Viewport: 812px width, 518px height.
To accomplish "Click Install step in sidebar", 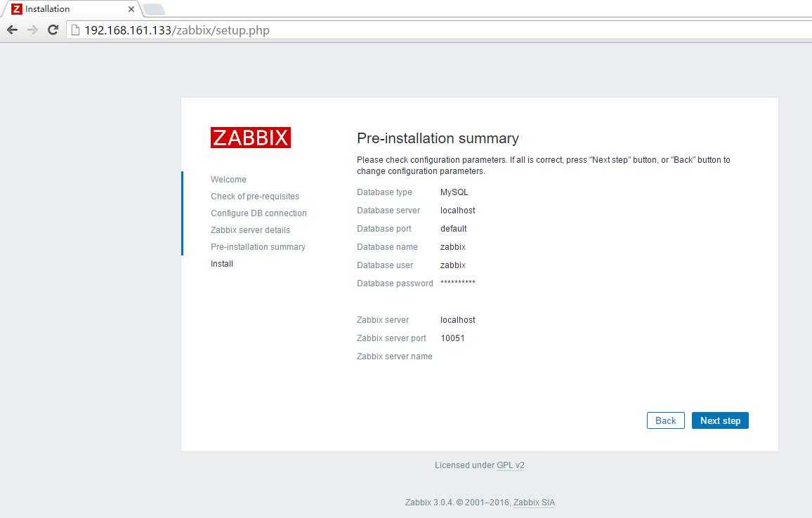I will 222,264.
